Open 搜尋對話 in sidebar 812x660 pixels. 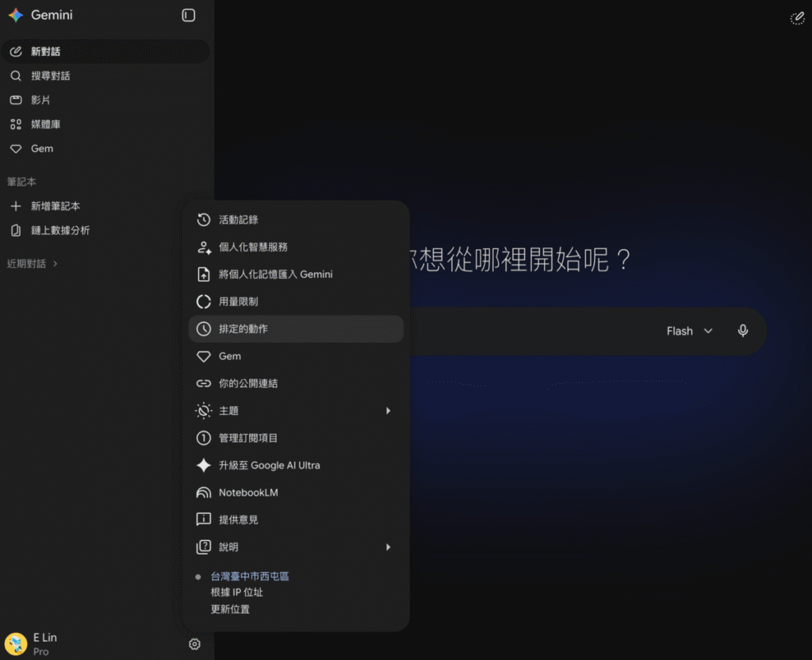[x=105, y=75]
